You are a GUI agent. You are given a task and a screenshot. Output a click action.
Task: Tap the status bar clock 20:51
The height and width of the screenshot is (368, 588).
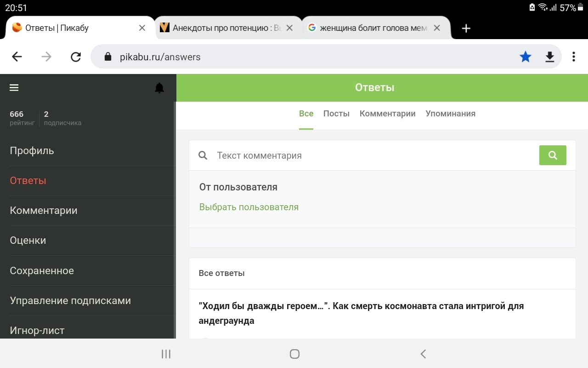click(16, 8)
